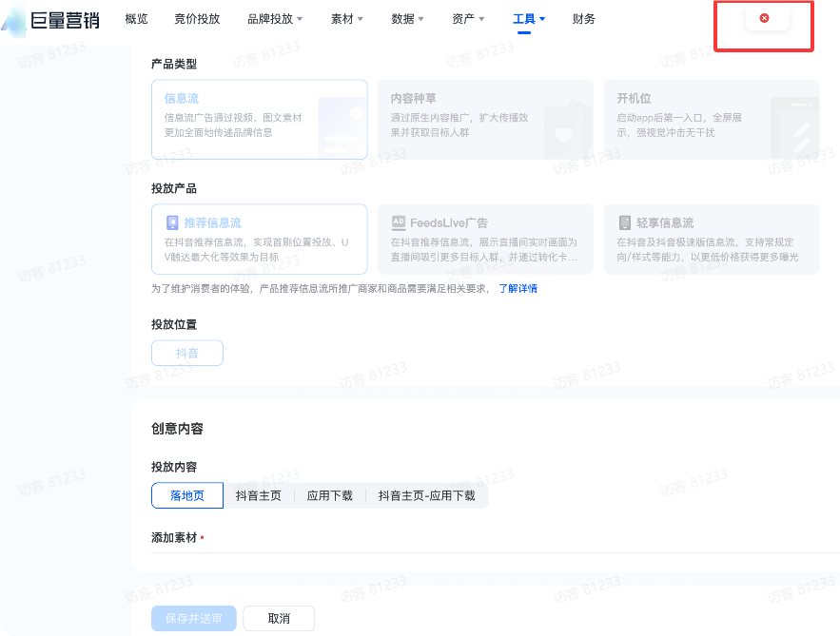
Task: Expand the 素材 dropdown menu
Action: (x=346, y=19)
